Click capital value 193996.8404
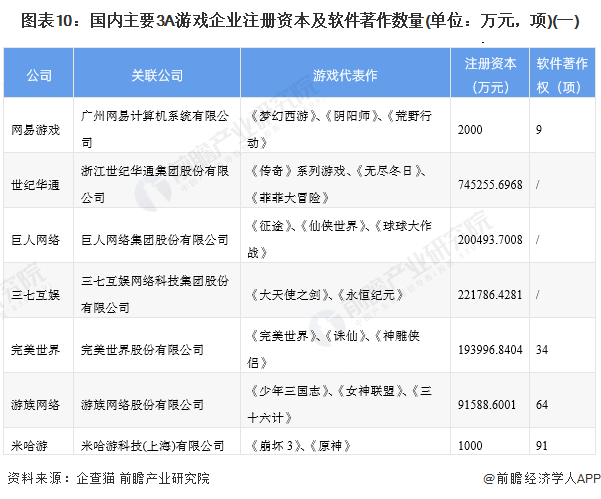 490,345
